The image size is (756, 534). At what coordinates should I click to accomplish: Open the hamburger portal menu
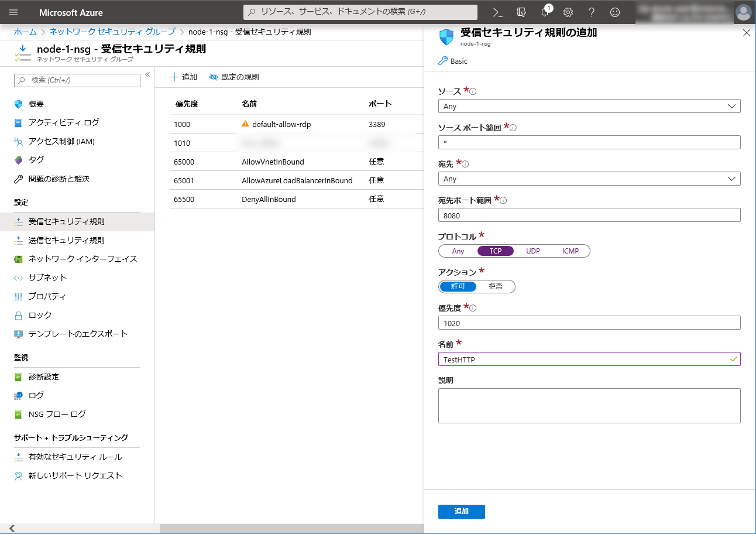[x=14, y=12]
